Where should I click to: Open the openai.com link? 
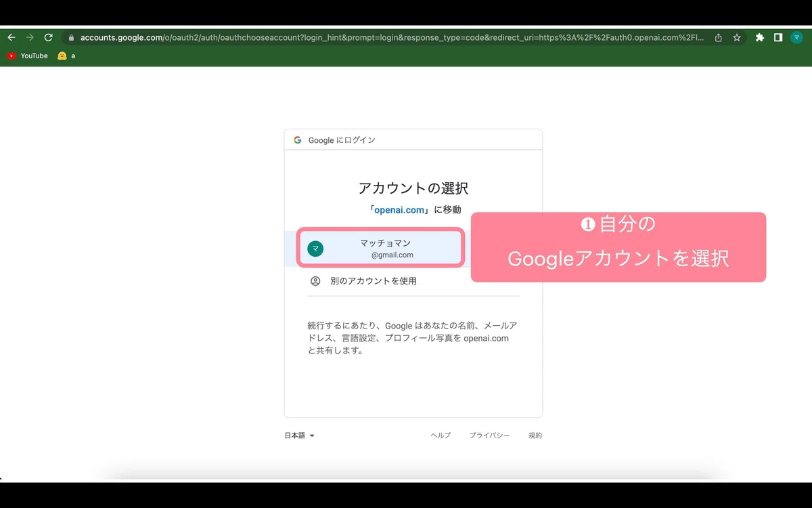coord(399,210)
